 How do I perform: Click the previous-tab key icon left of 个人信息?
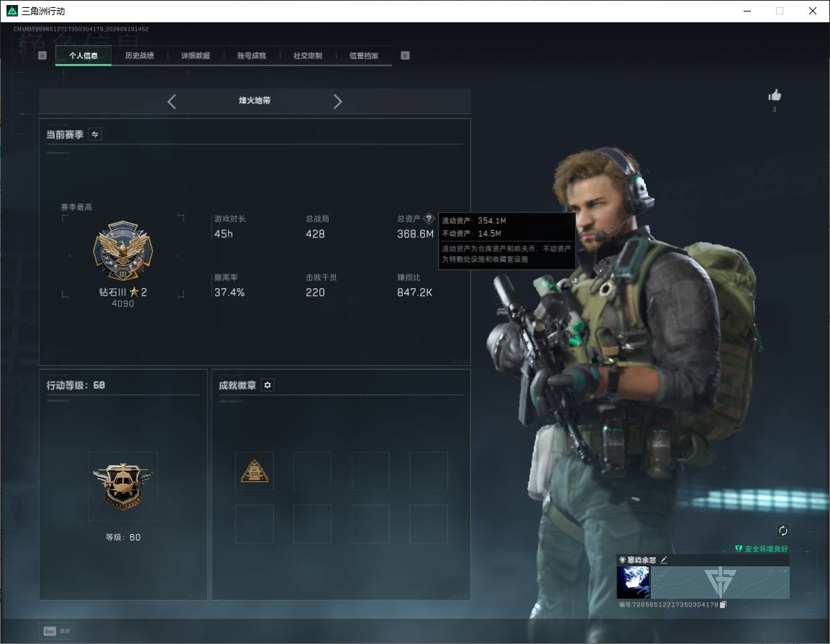pos(42,55)
